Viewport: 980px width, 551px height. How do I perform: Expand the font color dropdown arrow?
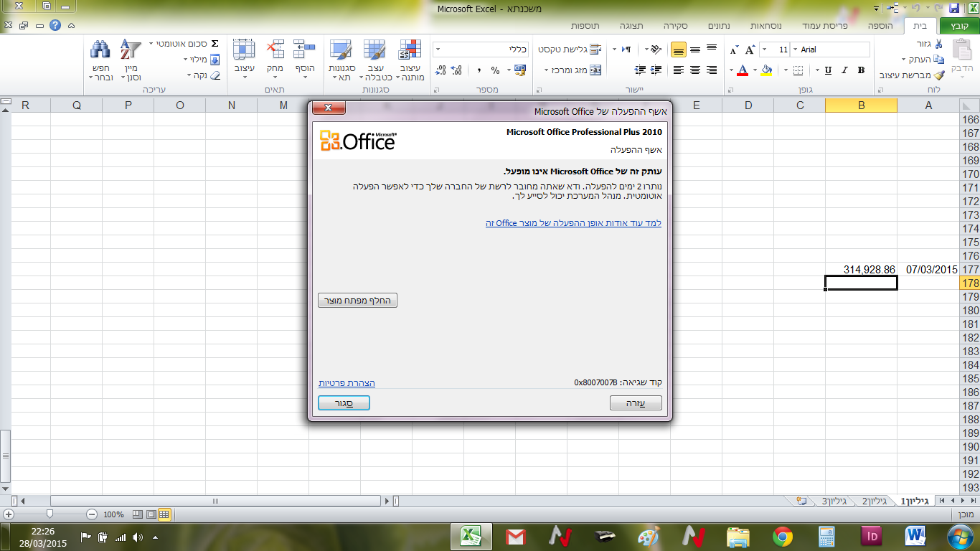pyautogui.click(x=731, y=70)
